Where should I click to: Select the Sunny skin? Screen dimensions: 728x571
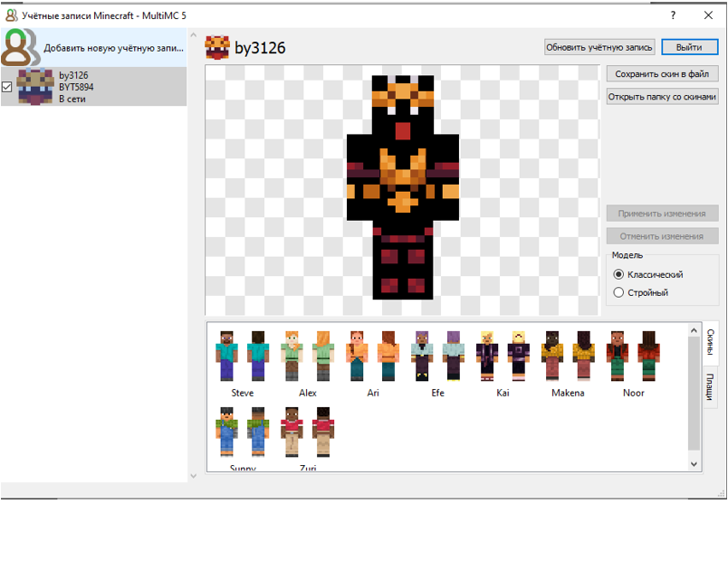click(x=243, y=438)
